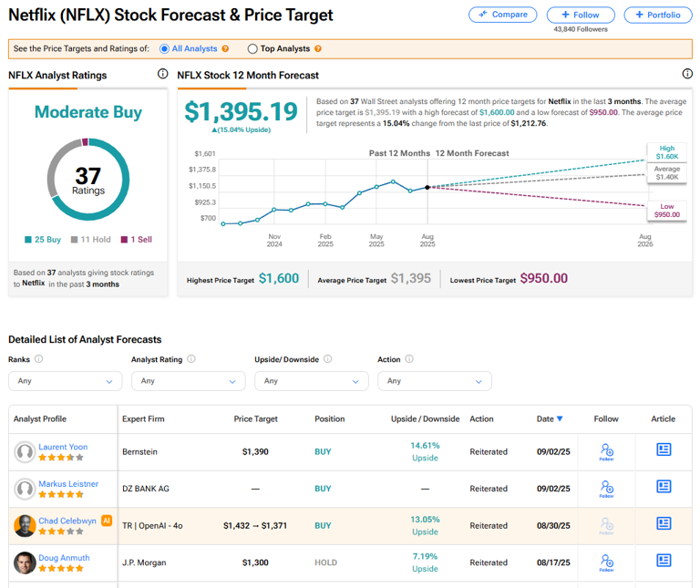Screen dimensions: 700x588
Task: Click the Analyst Profile column header
Action: click(x=40, y=418)
